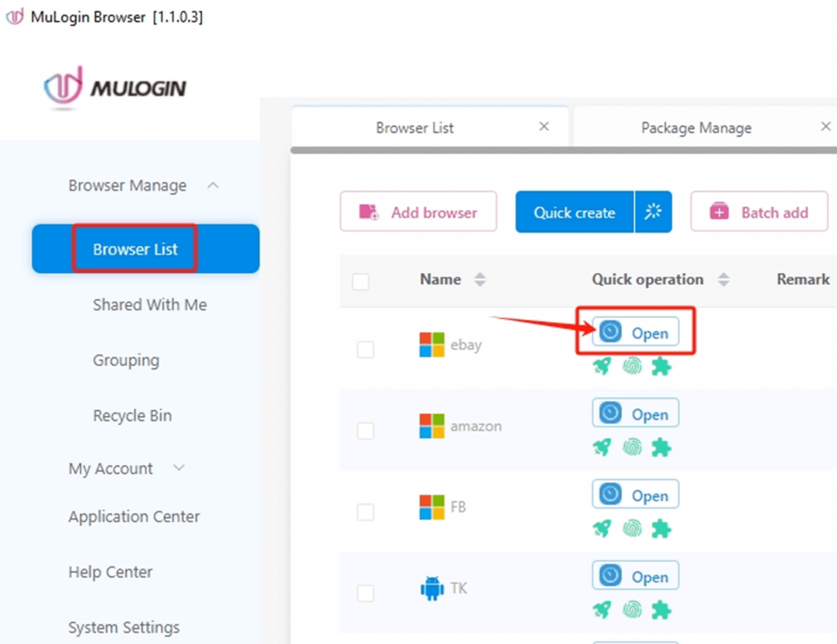Click the puzzle plugin icon in amazon row

coord(660,447)
